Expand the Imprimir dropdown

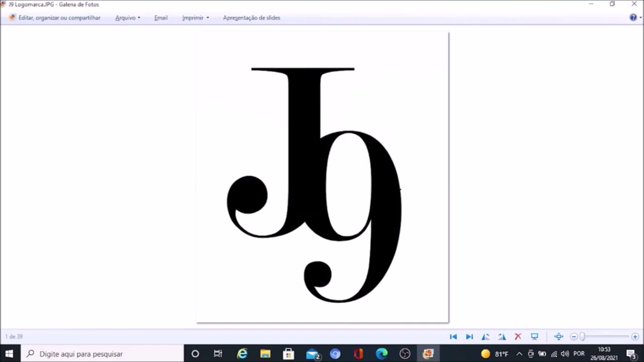click(195, 18)
